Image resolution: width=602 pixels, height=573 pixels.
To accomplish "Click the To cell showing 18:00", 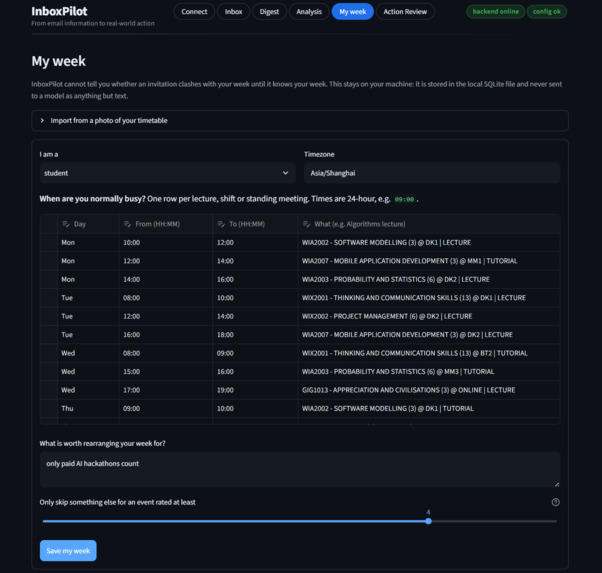I will click(255, 335).
